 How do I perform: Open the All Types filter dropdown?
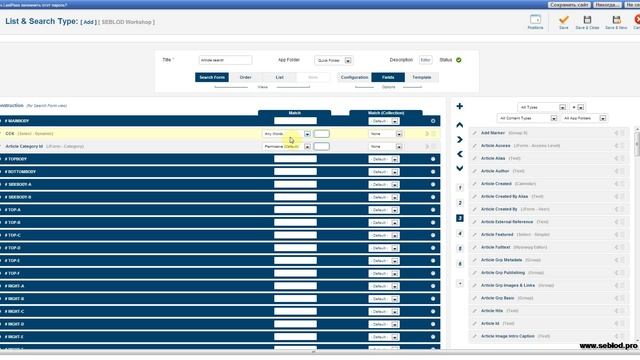(542, 107)
